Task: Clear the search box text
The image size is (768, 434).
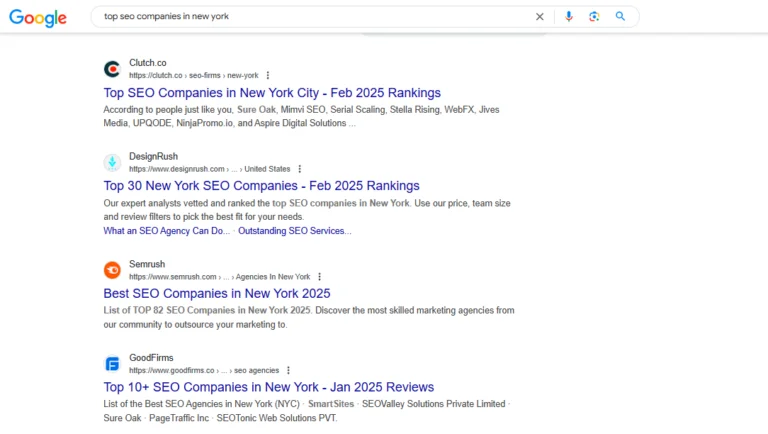Action: pos(540,17)
